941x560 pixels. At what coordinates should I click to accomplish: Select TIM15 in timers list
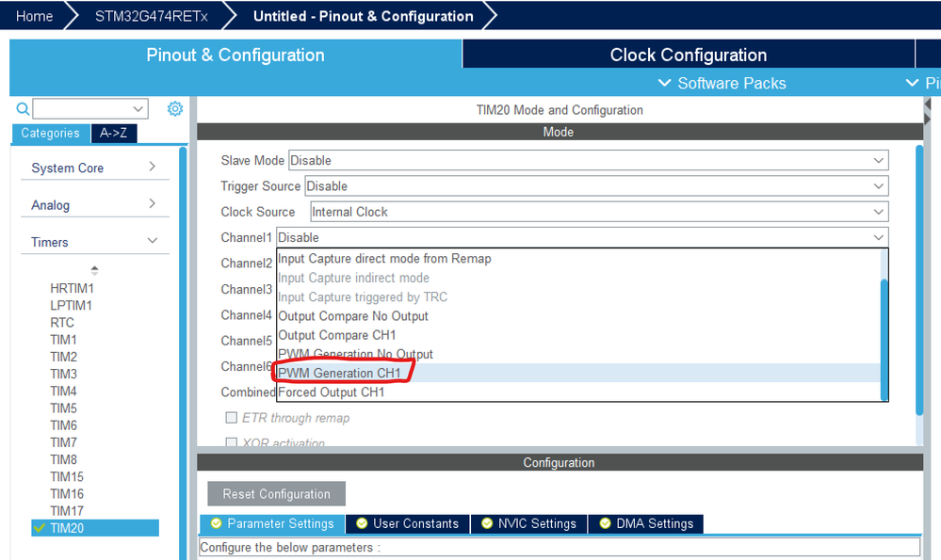click(67, 476)
